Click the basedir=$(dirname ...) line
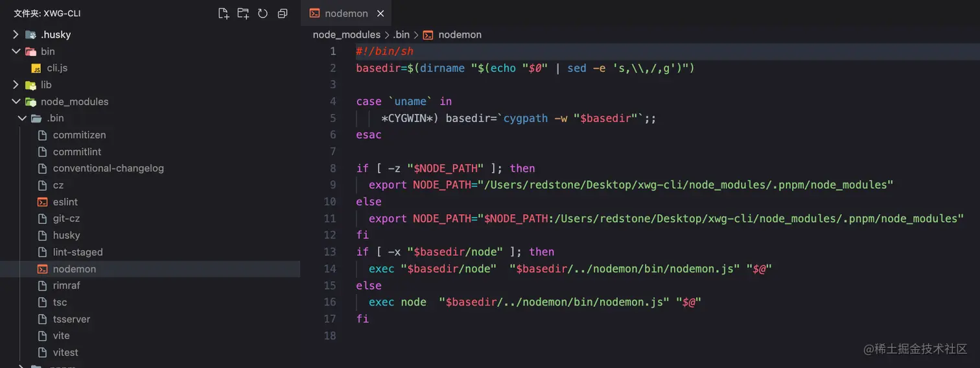 tap(525, 68)
